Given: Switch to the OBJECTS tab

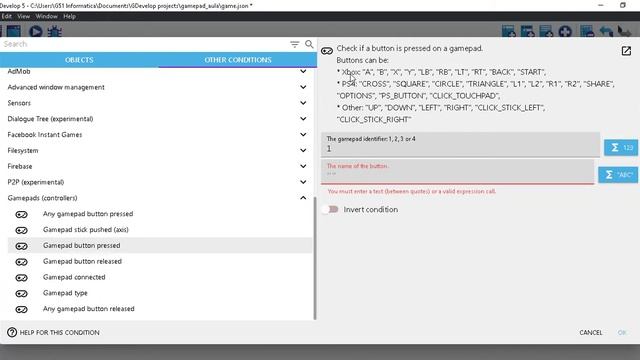Looking at the screenshot, I should (79, 60).
